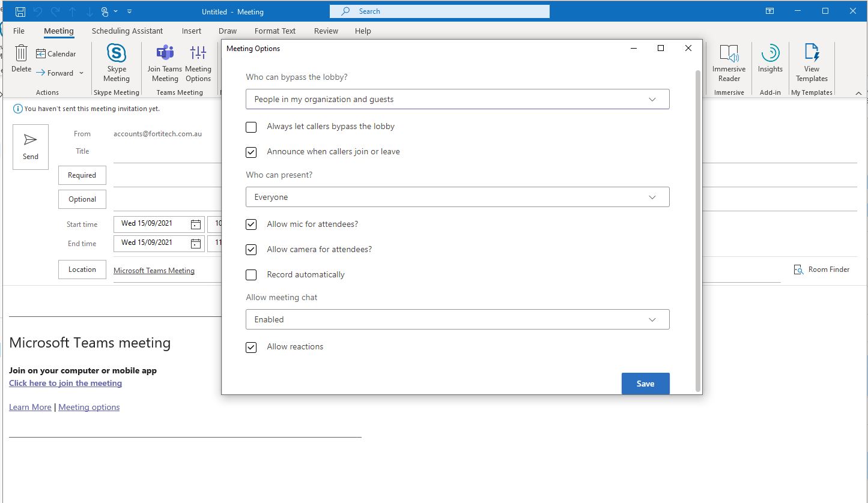This screenshot has width=868, height=503.
Task: Open the Learn More link
Action: tap(30, 407)
